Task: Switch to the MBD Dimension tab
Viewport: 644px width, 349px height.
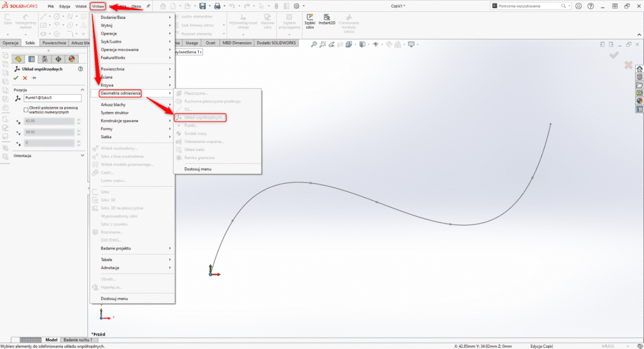Action: pos(237,43)
